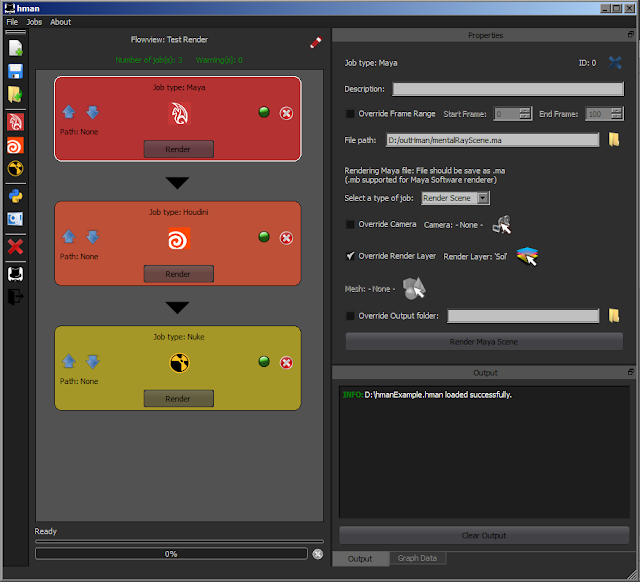Uncheck Override Render Layer

pyautogui.click(x=350, y=256)
